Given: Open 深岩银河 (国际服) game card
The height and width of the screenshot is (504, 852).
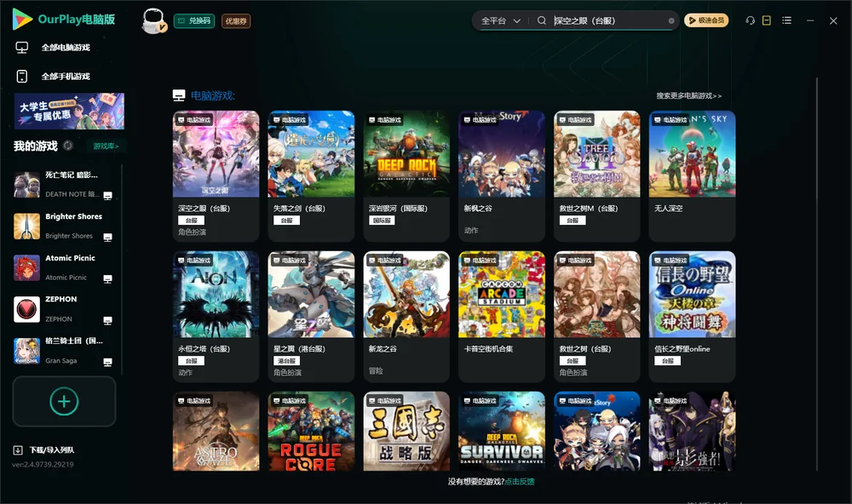Looking at the screenshot, I should click(406, 176).
